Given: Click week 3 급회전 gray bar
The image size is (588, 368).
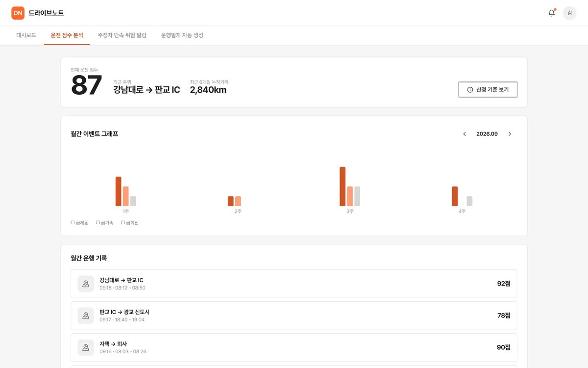Looking at the screenshot, I should click(x=357, y=196).
